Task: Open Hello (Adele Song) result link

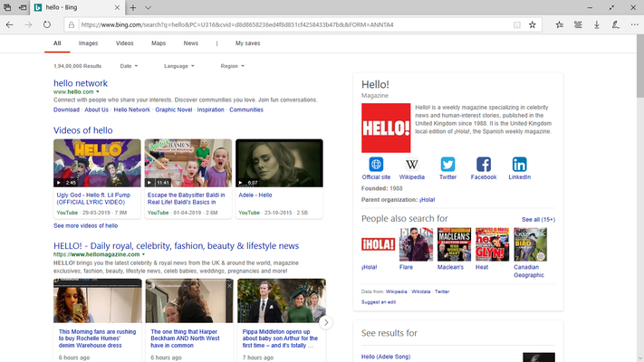Action: tap(386, 357)
